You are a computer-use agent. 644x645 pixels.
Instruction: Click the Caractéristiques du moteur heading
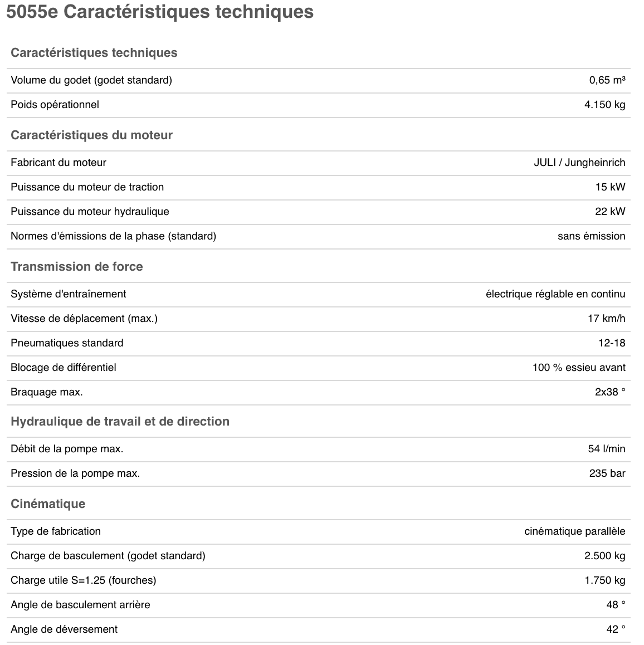pos(91,135)
